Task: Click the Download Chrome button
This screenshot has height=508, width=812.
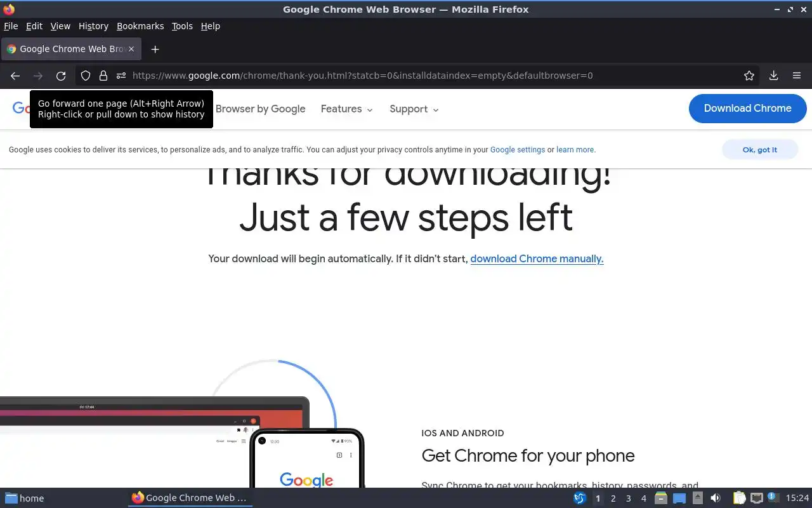Action: click(747, 109)
